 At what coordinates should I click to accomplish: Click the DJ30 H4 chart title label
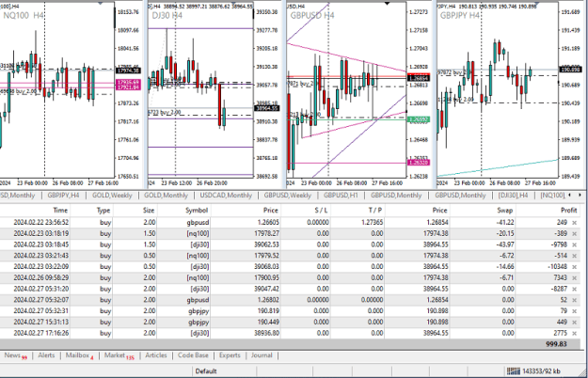[x=167, y=16]
